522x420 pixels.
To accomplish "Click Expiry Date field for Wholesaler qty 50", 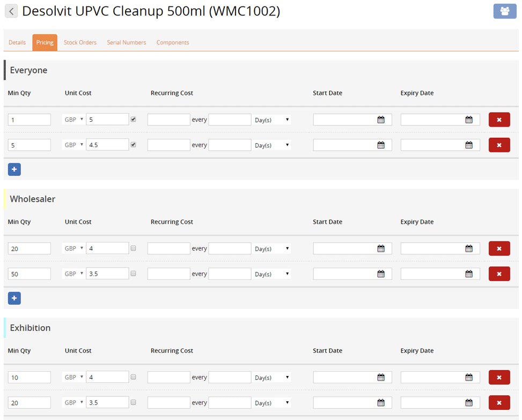I will pyautogui.click(x=440, y=274).
